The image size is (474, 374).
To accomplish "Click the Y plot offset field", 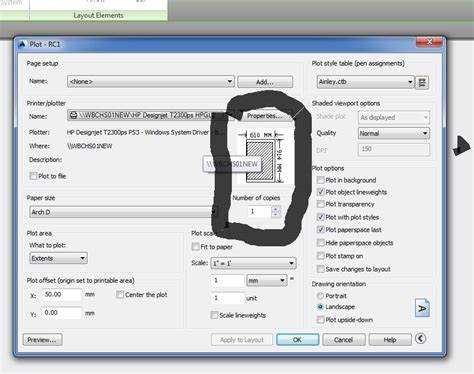I will pos(62,313).
